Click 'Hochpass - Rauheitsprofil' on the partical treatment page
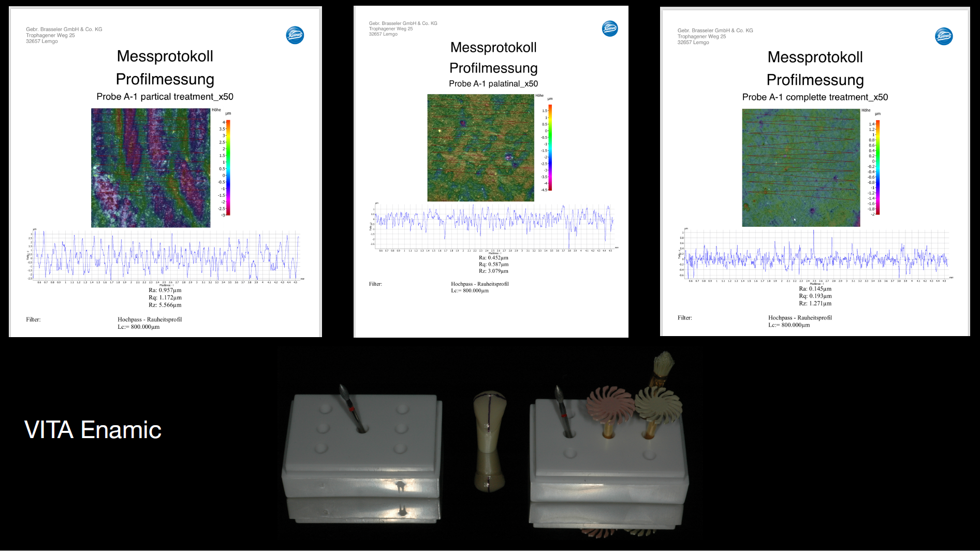 [x=150, y=320]
